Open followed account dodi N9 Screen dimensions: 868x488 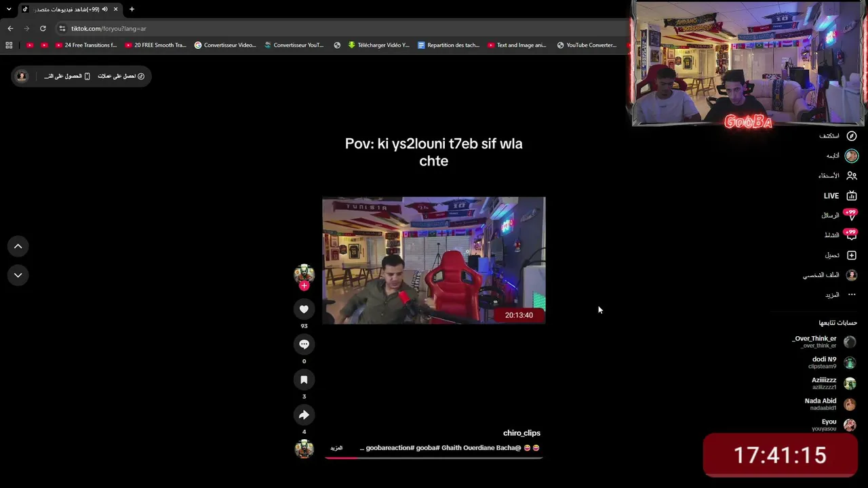(x=832, y=363)
